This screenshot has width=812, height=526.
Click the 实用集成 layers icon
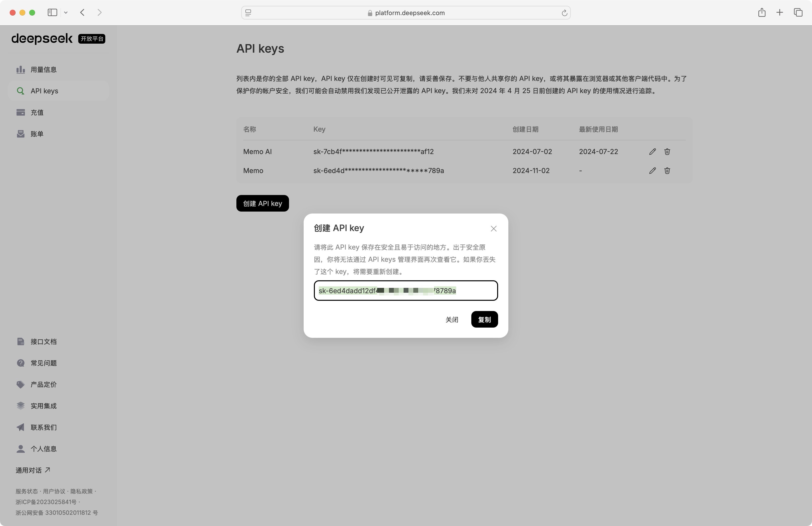pos(20,406)
